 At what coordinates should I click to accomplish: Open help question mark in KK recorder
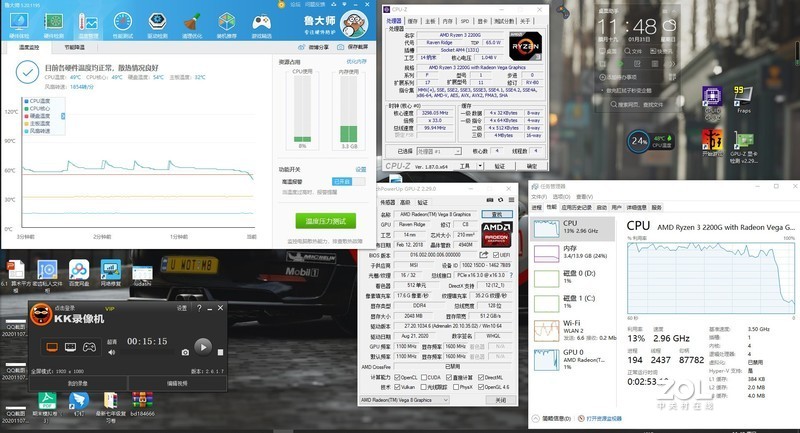(199, 308)
